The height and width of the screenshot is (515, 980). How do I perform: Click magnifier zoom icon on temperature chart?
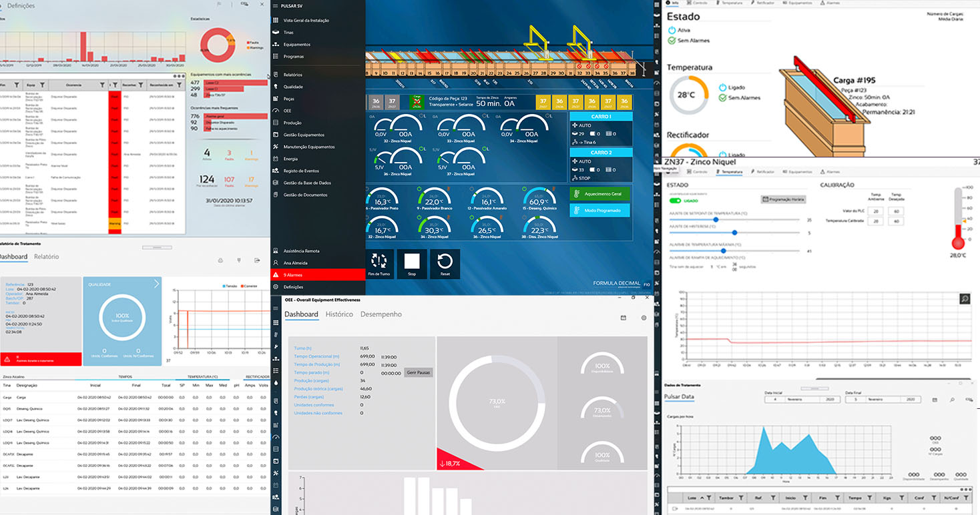click(965, 299)
